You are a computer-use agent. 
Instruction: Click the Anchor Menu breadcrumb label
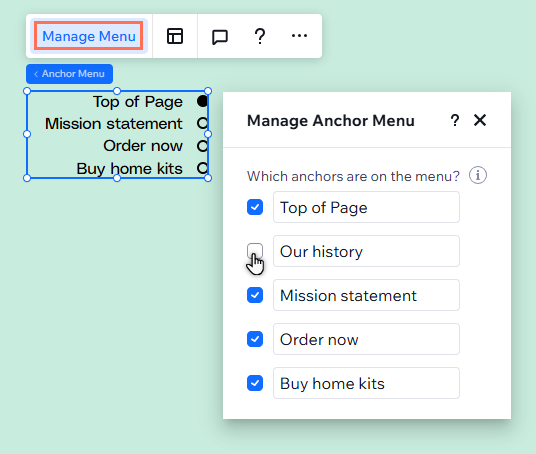(69, 74)
